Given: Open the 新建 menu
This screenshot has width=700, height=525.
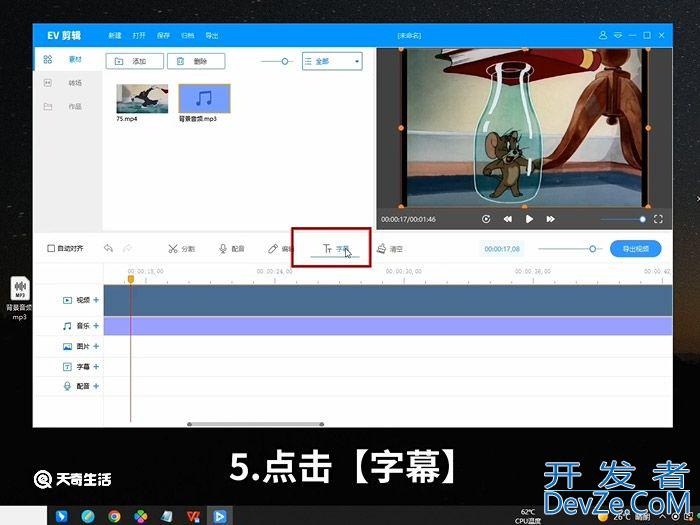Looking at the screenshot, I should pos(115,36).
